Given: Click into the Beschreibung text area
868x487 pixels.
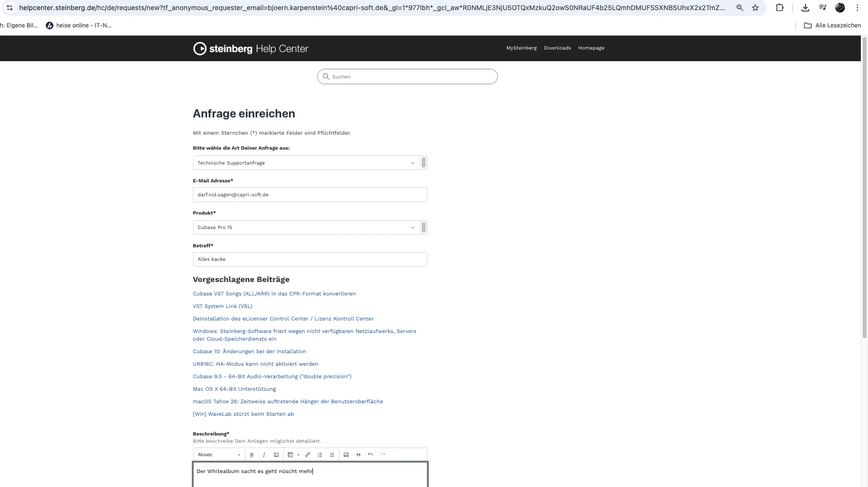Looking at the screenshot, I should [x=310, y=474].
